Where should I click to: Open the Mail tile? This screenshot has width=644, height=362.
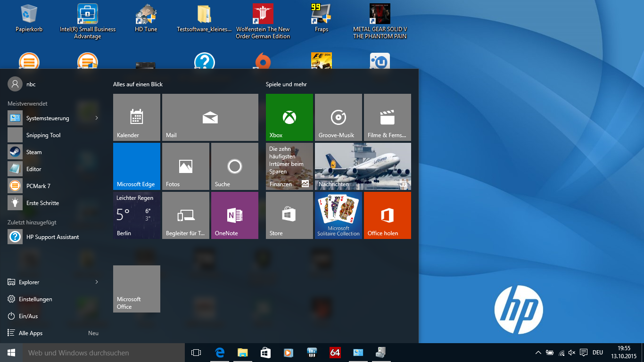point(210,117)
